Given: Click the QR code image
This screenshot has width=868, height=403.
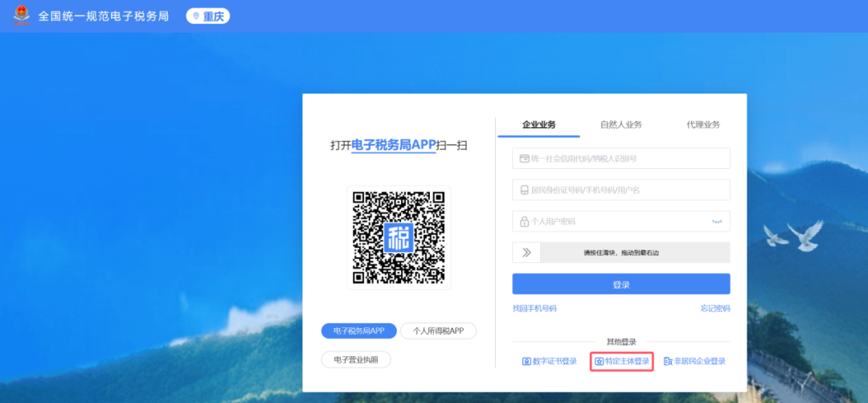Looking at the screenshot, I should (x=399, y=237).
